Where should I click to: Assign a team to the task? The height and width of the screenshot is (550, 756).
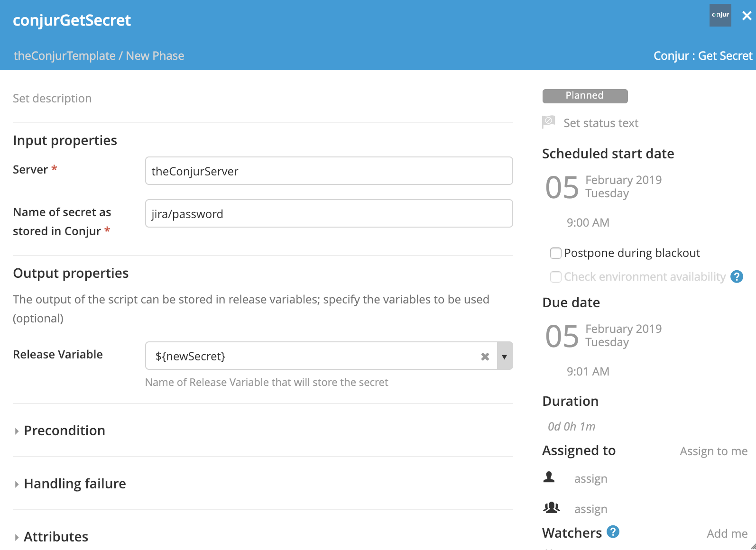[590, 509]
